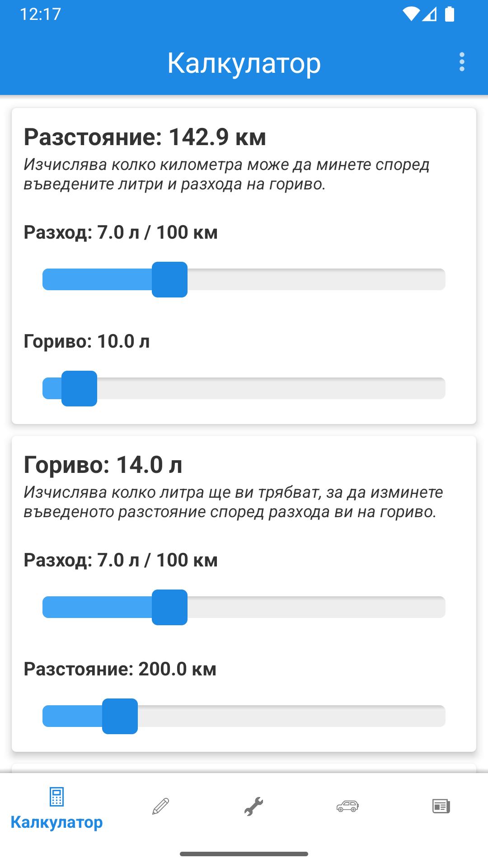The width and height of the screenshot is (488, 868).
Task: Tap the calculator icon in bottom navigation
Action: tap(56, 797)
